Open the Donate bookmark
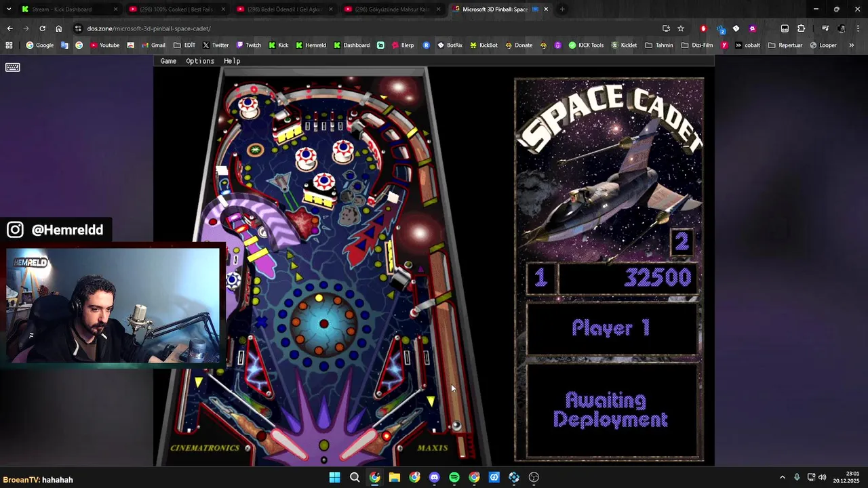868x488 pixels. (519, 45)
